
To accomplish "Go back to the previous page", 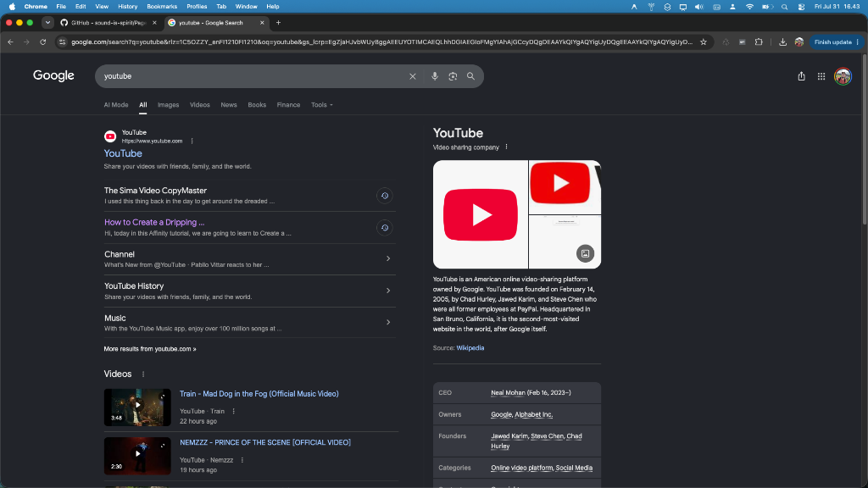I will [x=10, y=42].
